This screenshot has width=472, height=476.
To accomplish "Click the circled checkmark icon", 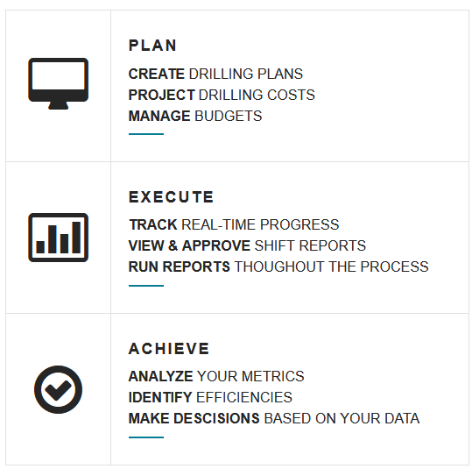I will click(59, 389).
